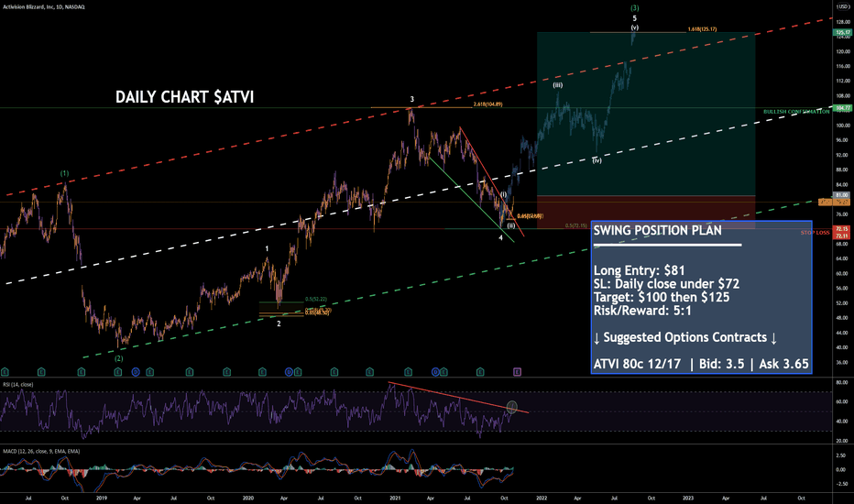The height and width of the screenshot is (504, 854).
Task: Click the April 2019 dividend D marker
Action: click(136, 372)
